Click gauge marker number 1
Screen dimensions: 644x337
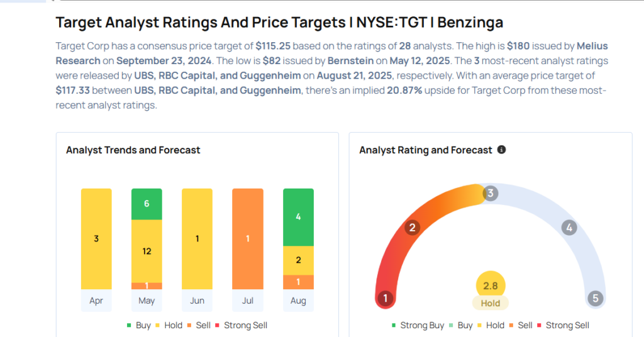pos(386,298)
